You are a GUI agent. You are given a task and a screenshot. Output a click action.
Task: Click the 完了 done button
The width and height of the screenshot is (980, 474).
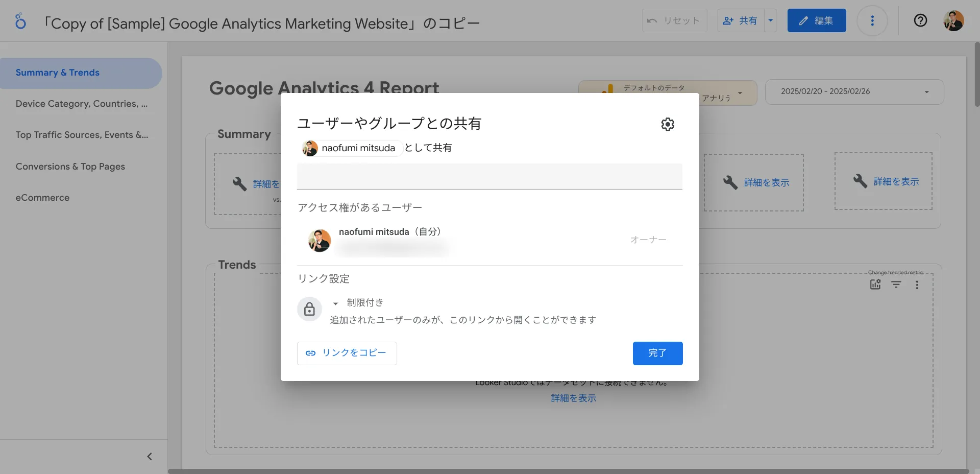click(657, 353)
